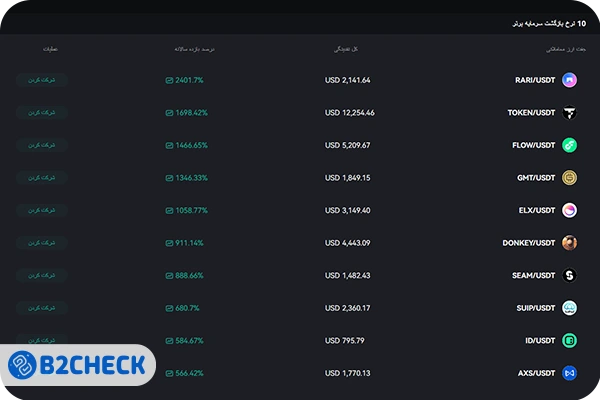Click the participate button in SUIP/USDT row
The image size is (600, 400).
(42, 308)
